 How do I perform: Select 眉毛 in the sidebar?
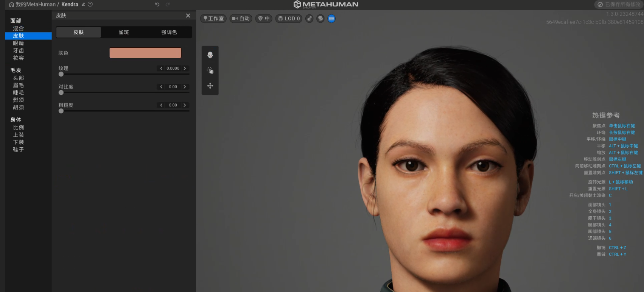(19, 85)
